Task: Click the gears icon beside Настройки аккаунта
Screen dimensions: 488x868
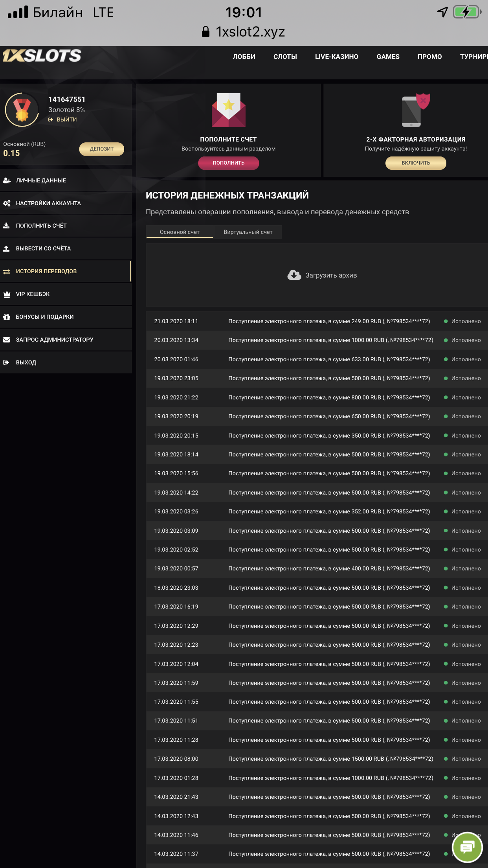Action: pyautogui.click(x=7, y=203)
